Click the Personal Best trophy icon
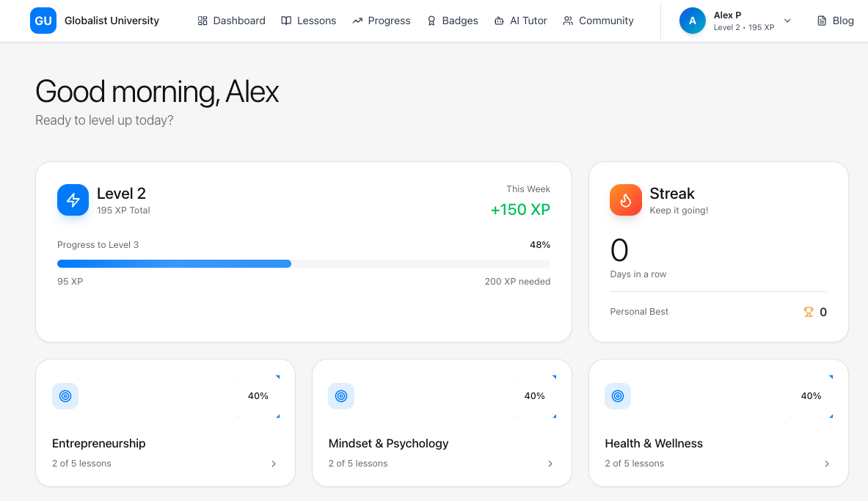The image size is (868, 501). pos(809,312)
